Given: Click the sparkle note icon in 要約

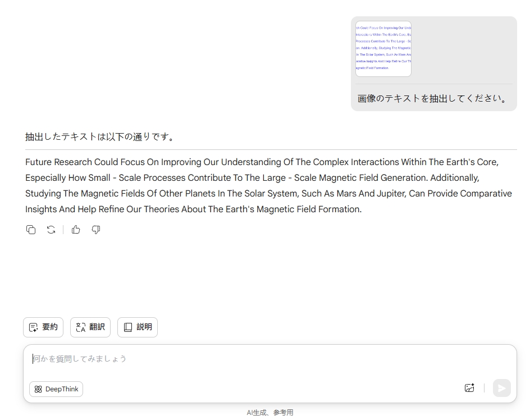Looking at the screenshot, I should [x=33, y=327].
